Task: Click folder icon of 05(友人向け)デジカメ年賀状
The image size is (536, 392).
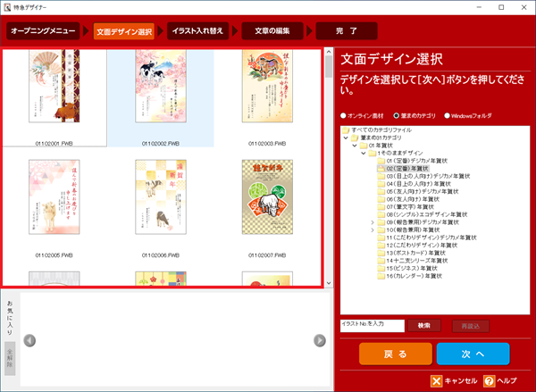Action: pyautogui.click(x=381, y=191)
